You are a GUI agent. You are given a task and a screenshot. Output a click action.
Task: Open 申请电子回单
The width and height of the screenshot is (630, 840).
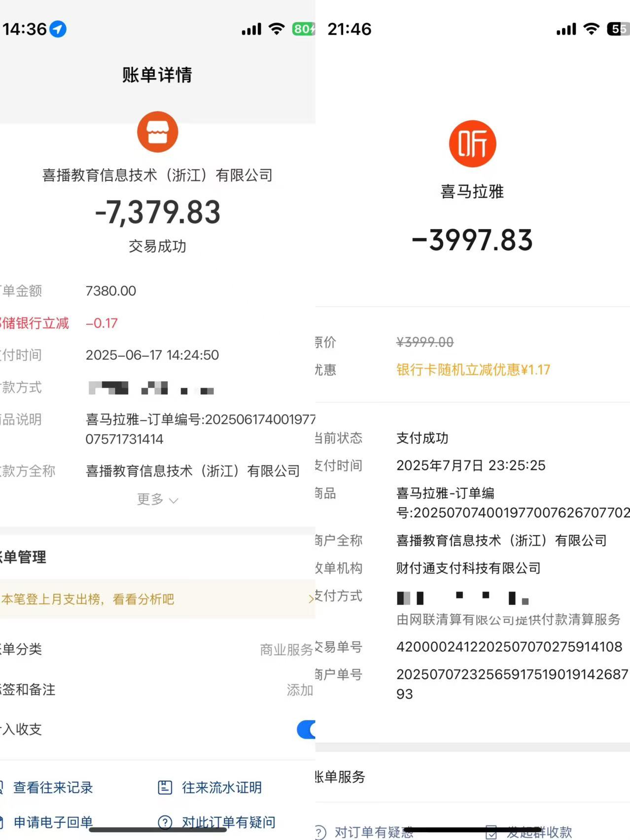tap(53, 822)
